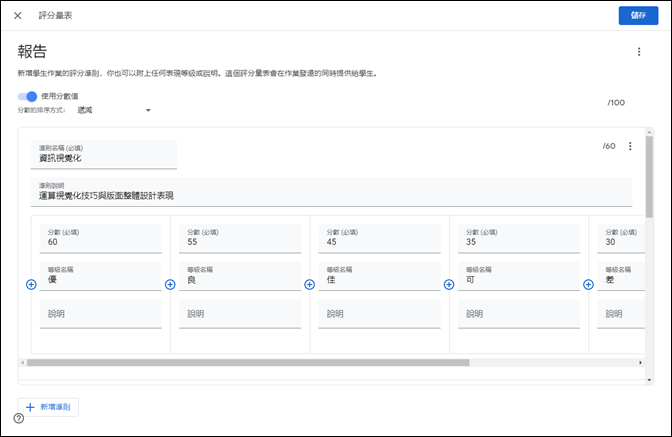Edit the level title field 良

click(240, 276)
